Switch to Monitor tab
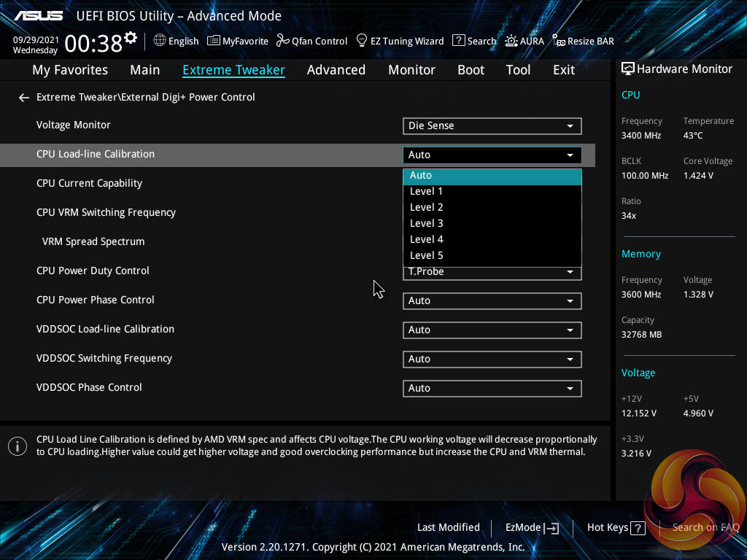747x560 pixels. click(x=411, y=70)
